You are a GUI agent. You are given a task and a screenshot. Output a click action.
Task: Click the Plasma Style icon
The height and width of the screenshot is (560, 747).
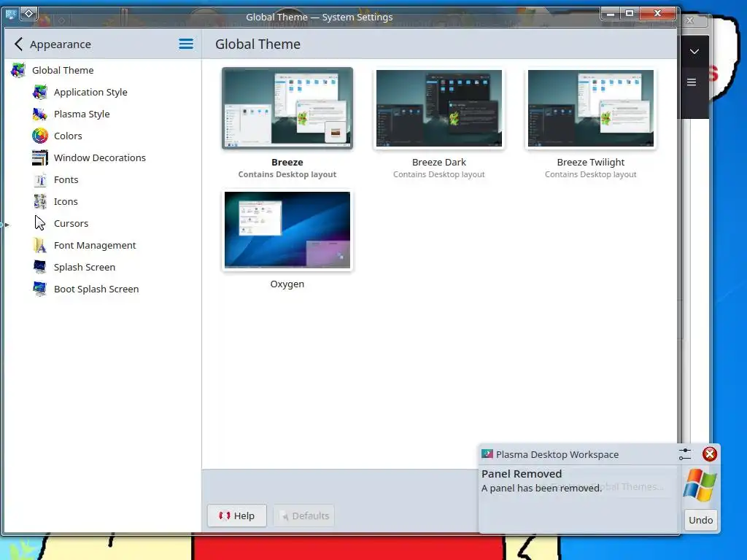40,114
